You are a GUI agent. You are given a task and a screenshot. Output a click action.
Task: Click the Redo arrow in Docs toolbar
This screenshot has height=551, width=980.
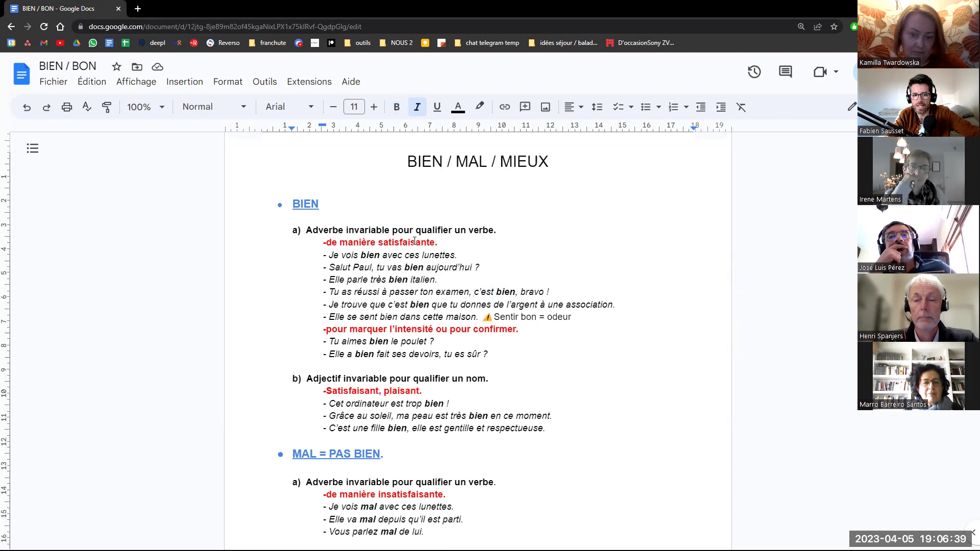point(46,107)
